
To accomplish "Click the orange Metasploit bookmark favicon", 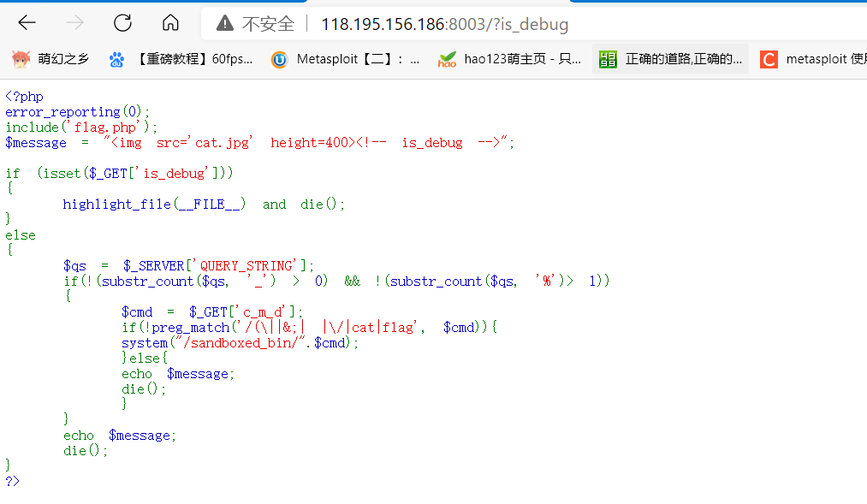I will pyautogui.click(x=278, y=58).
